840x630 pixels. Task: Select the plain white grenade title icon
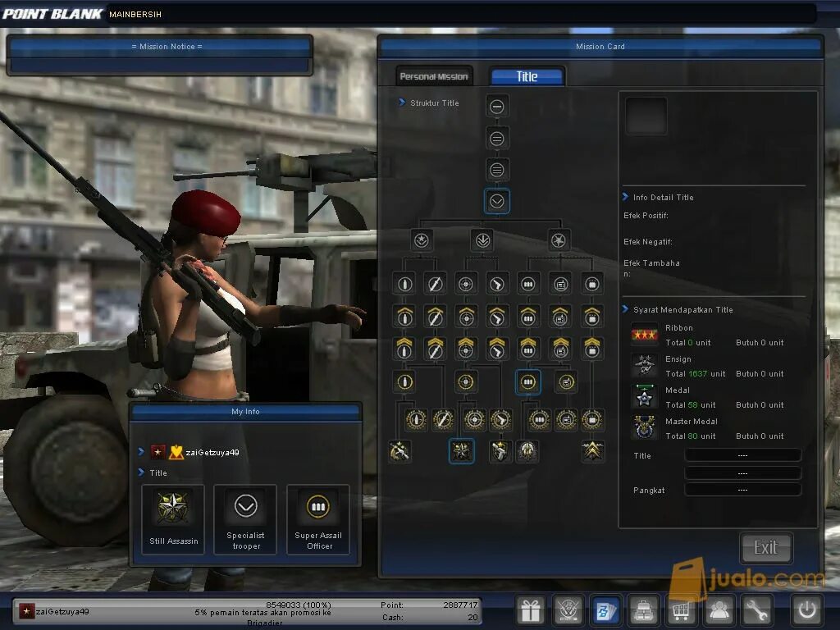pyautogui.click(x=404, y=284)
